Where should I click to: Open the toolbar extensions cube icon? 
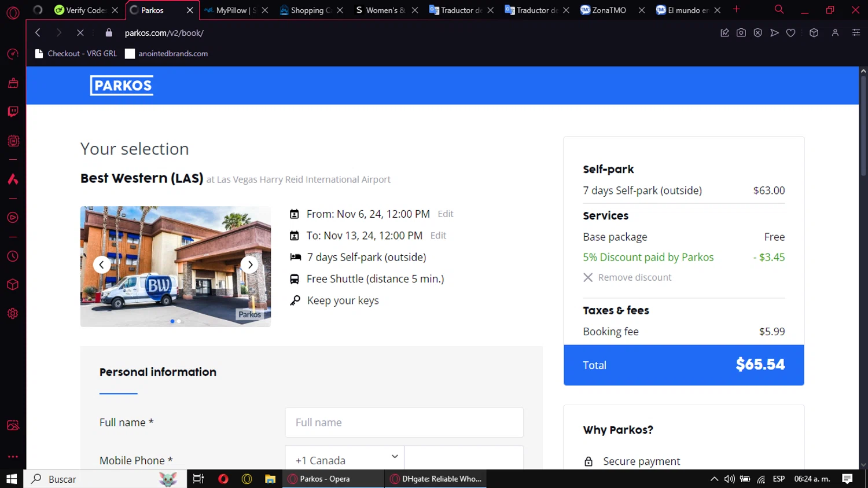814,33
